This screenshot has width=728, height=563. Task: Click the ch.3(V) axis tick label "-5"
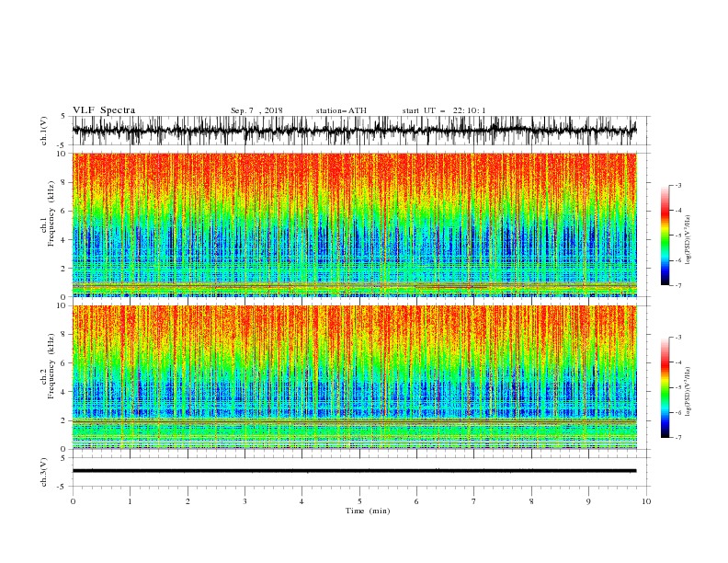point(63,487)
